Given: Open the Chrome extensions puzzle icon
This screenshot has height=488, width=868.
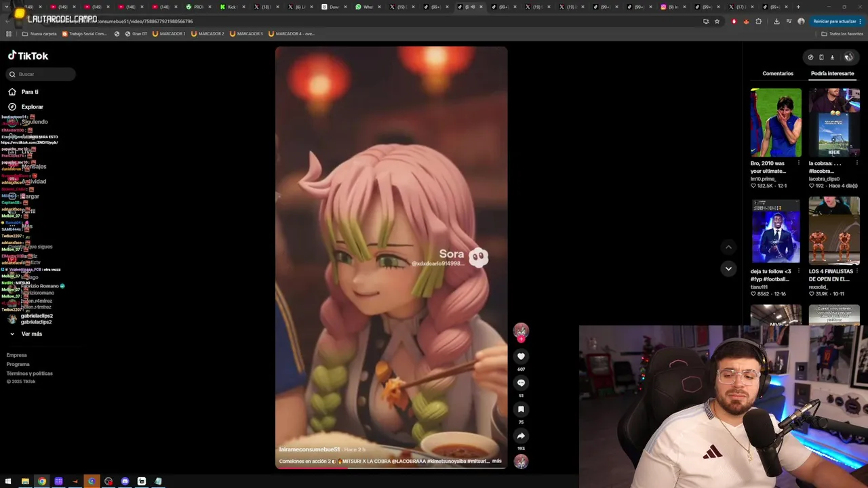Looking at the screenshot, I should [x=758, y=21].
